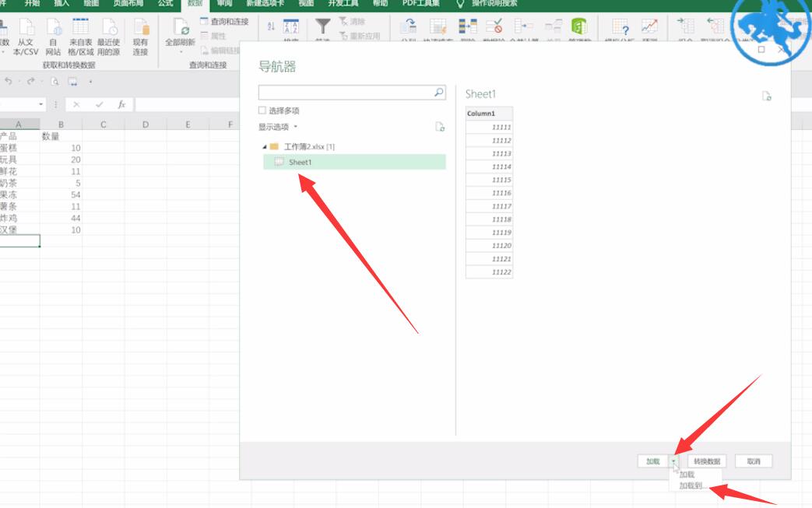This screenshot has height=508, width=812.
Task: Open 最近使用的源 recent sources
Action: click(x=109, y=27)
